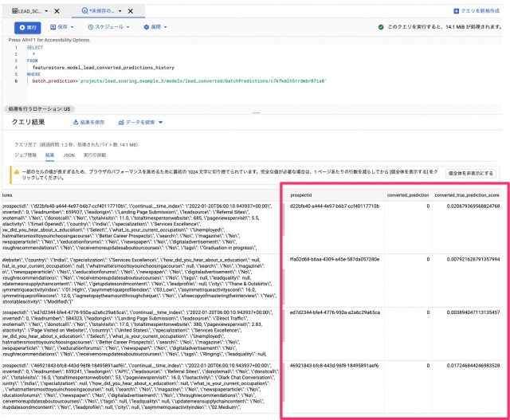This screenshot has width=510, height=420.
Task: Switch to the JSON tab
Action: pos(69,155)
